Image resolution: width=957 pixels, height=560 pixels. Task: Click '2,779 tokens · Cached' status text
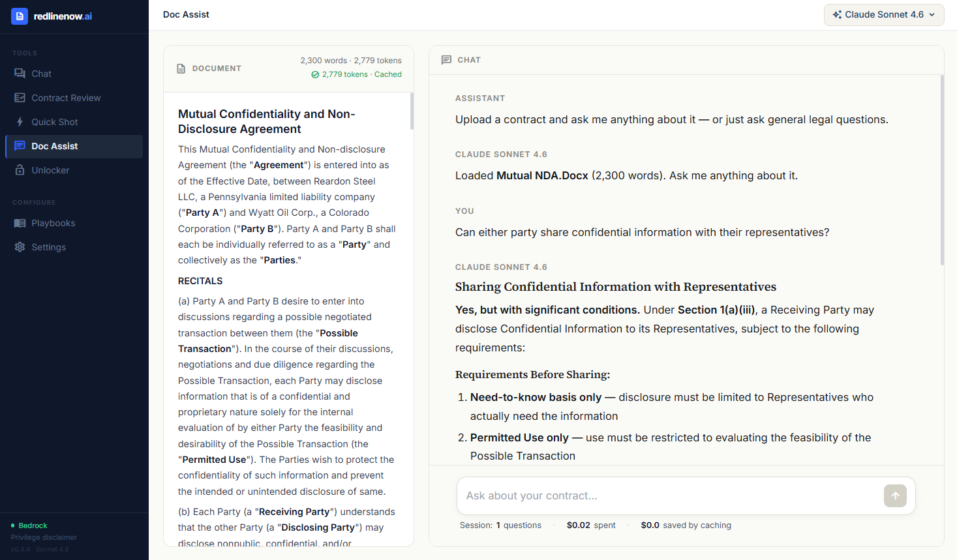(361, 74)
